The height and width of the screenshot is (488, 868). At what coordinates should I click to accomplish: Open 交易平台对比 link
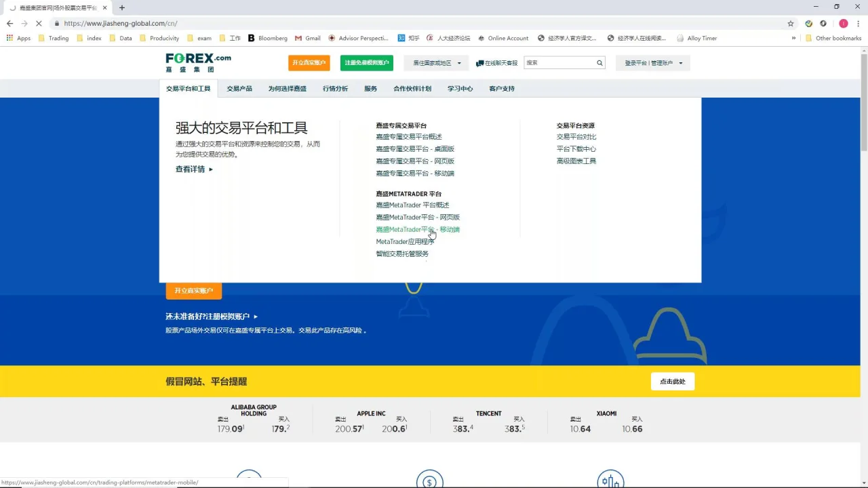tap(576, 137)
